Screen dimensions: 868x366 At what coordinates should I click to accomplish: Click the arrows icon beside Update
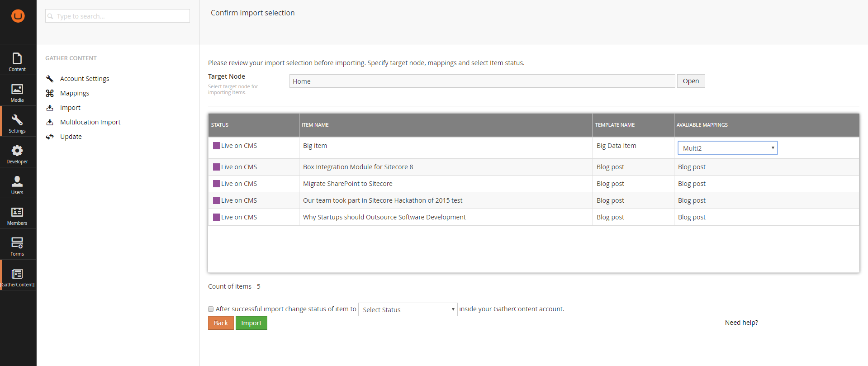click(x=50, y=137)
